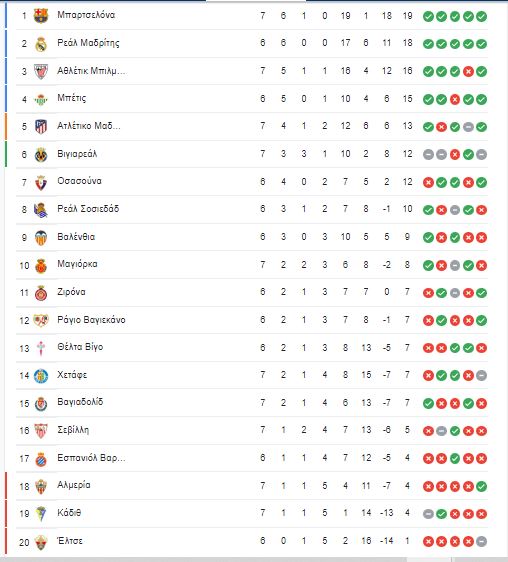Image resolution: width=508 pixels, height=562 pixels.
Task: Click the Espanyol crest icon
Action: coord(41,459)
